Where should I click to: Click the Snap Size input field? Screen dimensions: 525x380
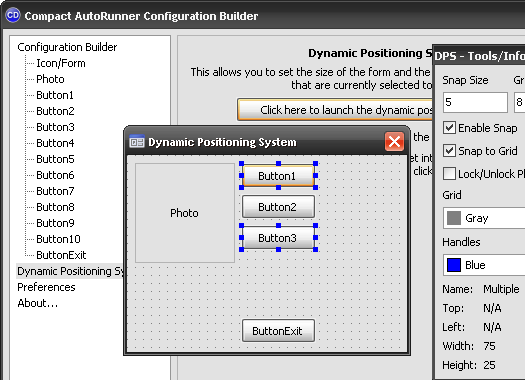[x=475, y=102]
